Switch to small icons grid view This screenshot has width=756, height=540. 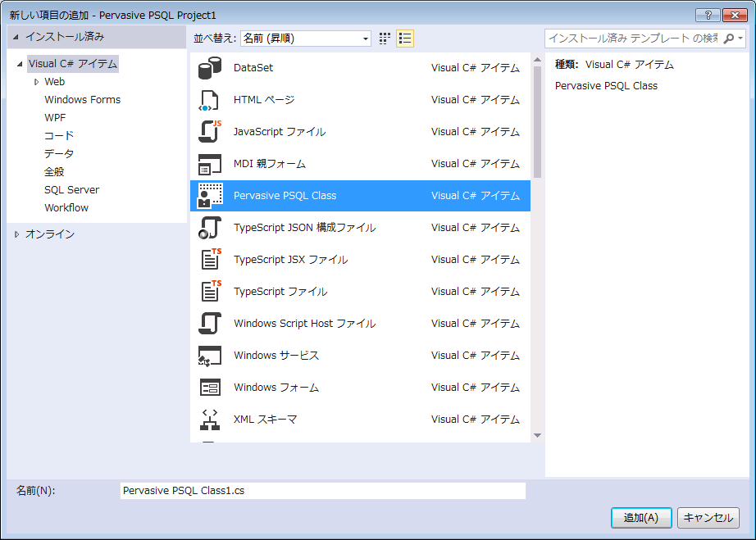pos(385,39)
